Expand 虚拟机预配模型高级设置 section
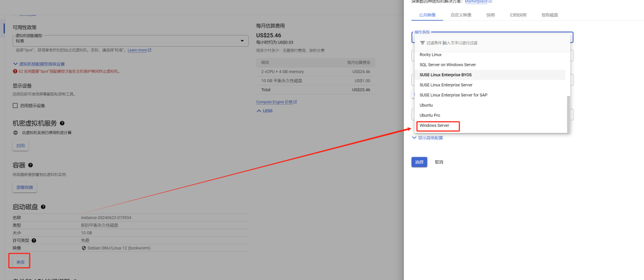This screenshot has width=644, height=280. 39,64
